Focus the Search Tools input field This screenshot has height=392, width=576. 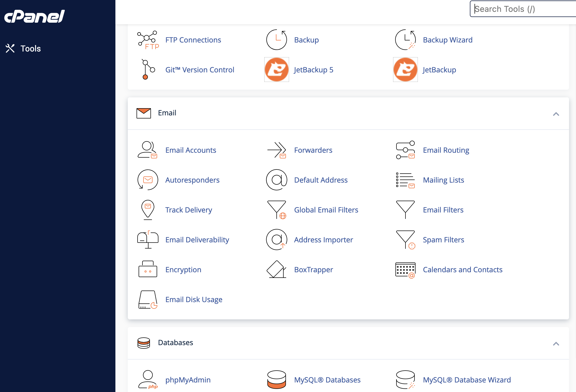click(x=523, y=9)
